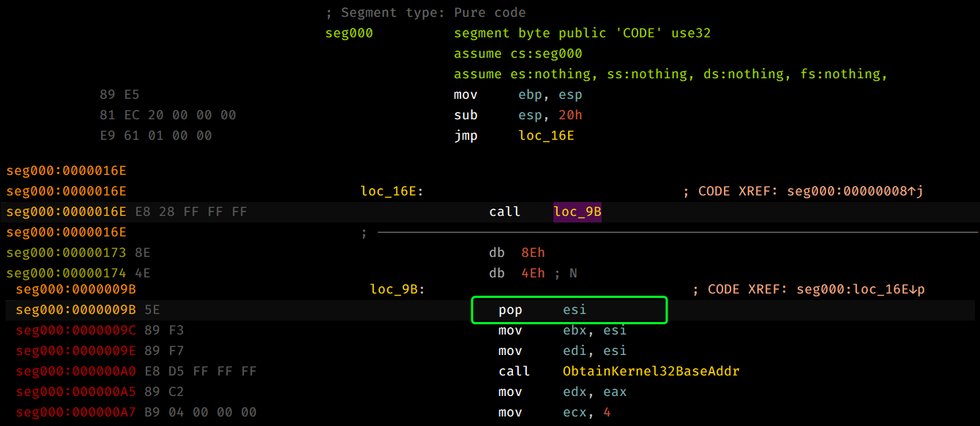Viewport: 980px width, 426px height.
Task: Click the mov ecx, 4 instruction
Action: click(554, 412)
